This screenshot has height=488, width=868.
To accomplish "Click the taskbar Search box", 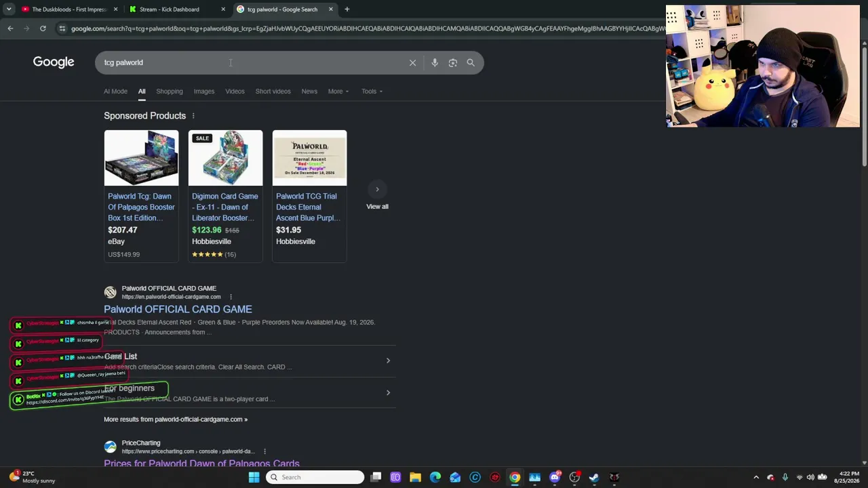I will point(315,477).
